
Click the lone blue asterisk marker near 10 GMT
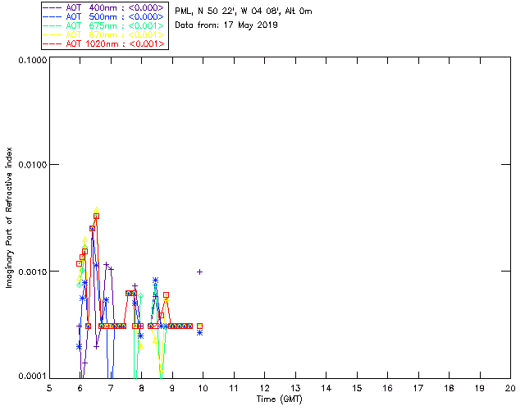pyautogui.click(x=199, y=332)
